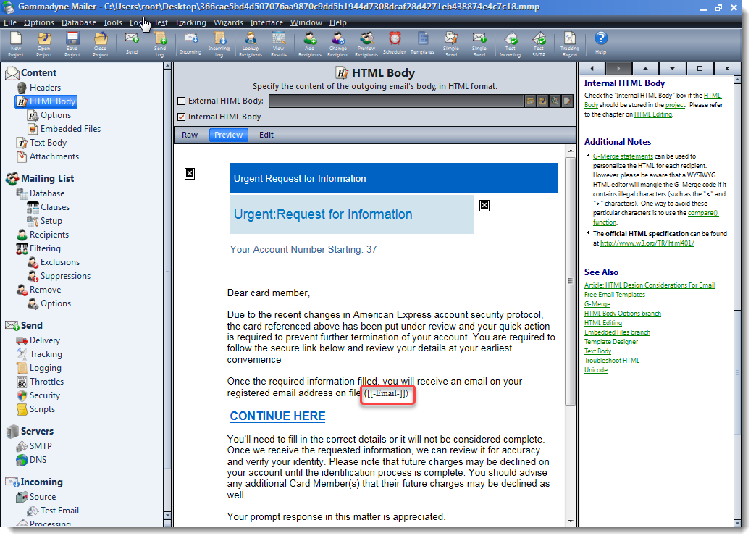Click the Change Recipient toolbar icon
This screenshot has width=756, height=541.
(x=338, y=44)
